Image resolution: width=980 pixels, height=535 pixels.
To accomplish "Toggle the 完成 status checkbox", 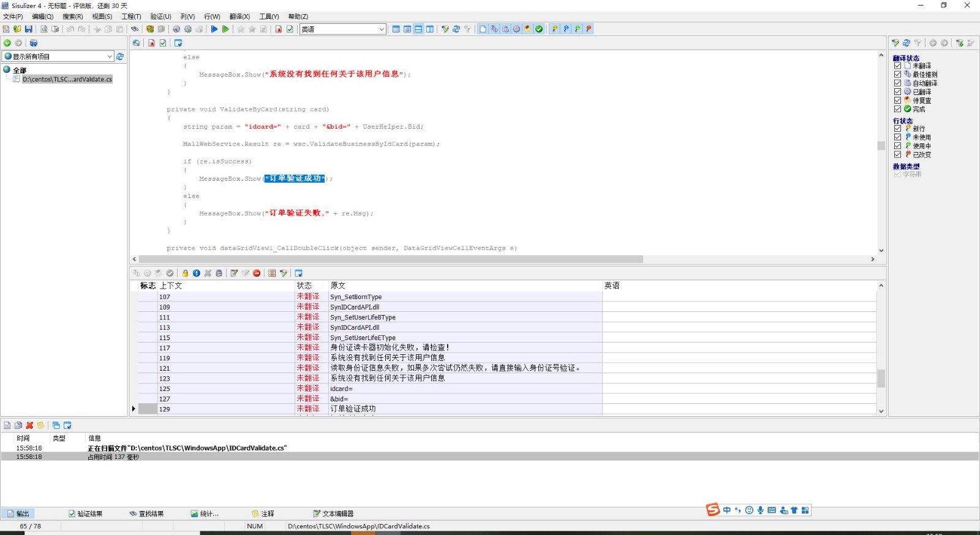I will [x=897, y=108].
